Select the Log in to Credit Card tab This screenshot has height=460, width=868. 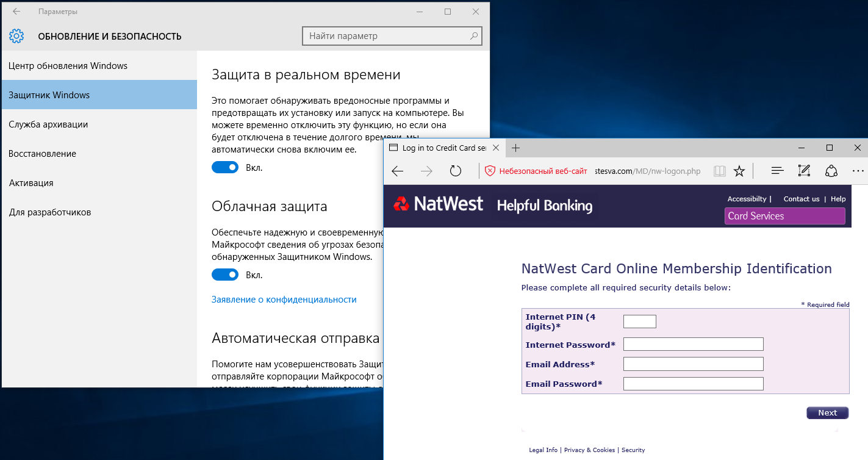(444, 148)
